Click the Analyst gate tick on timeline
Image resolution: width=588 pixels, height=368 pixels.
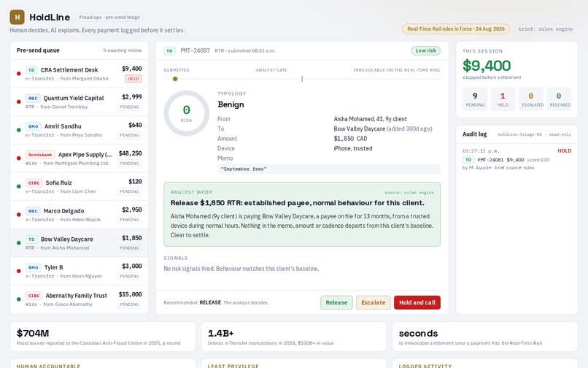(x=302, y=79)
